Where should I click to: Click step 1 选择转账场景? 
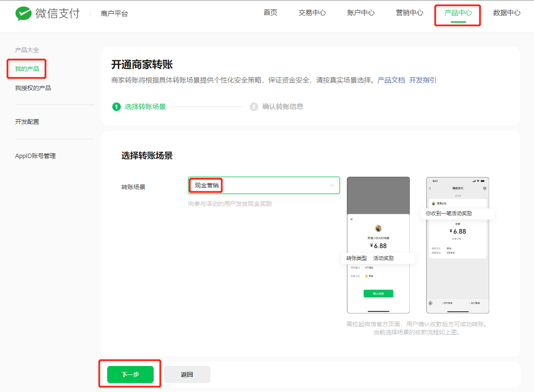(x=139, y=107)
